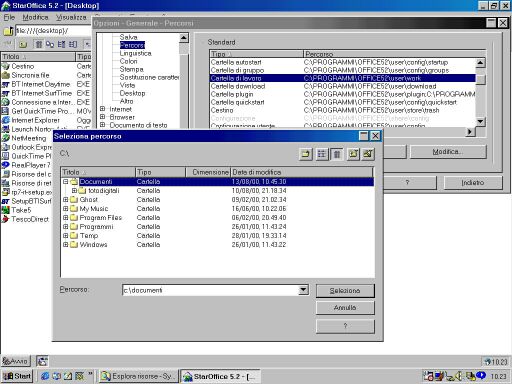Image resolution: width=512 pixels, height=384 pixels.
Task: Click the up folder icon in the desktop toolbar
Action: [23, 44]
